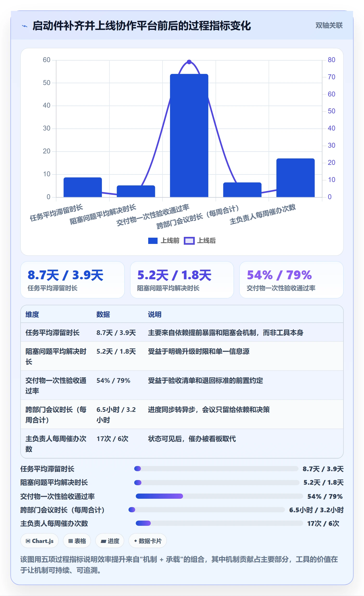The height and width of the screenshot is (596, 364).
Task: Click the 数据 column header
Action: pos(103,314)
